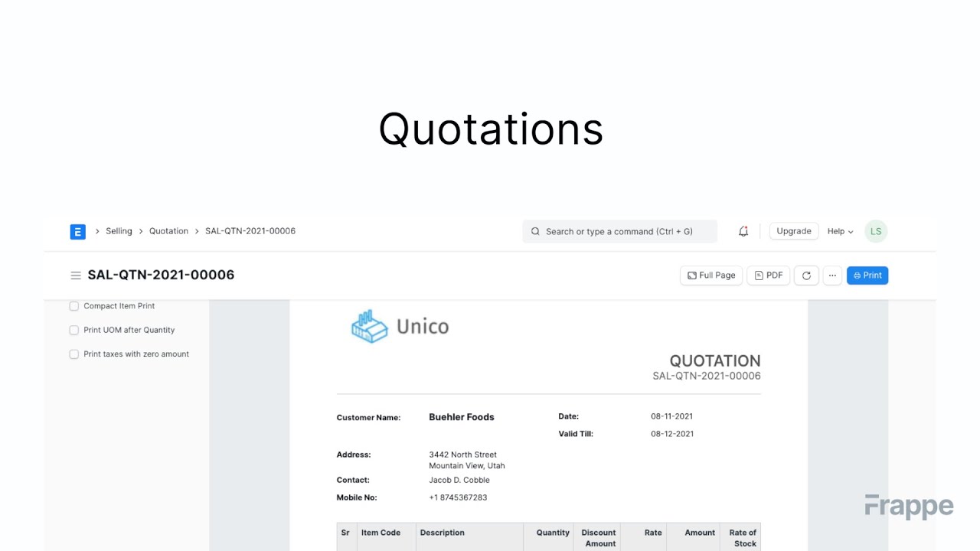Select valid till date 08-12-2021
This screenshot has width=980, height=551.
(x=672, y=434)
